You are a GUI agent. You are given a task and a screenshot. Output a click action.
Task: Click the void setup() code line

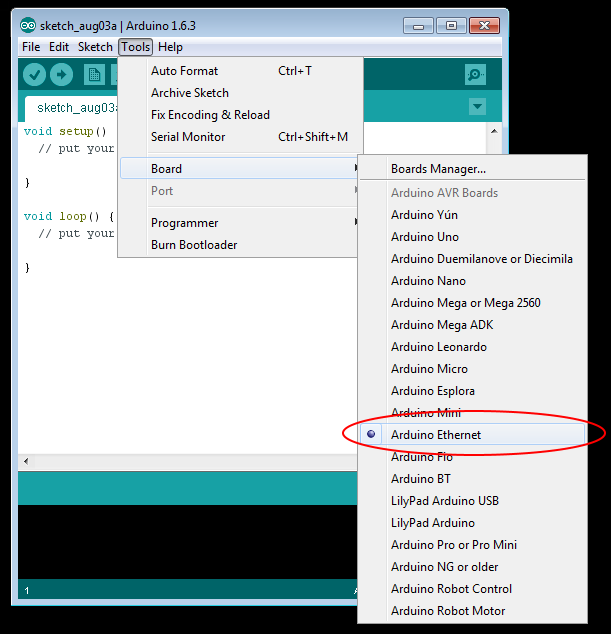point(65,131)
